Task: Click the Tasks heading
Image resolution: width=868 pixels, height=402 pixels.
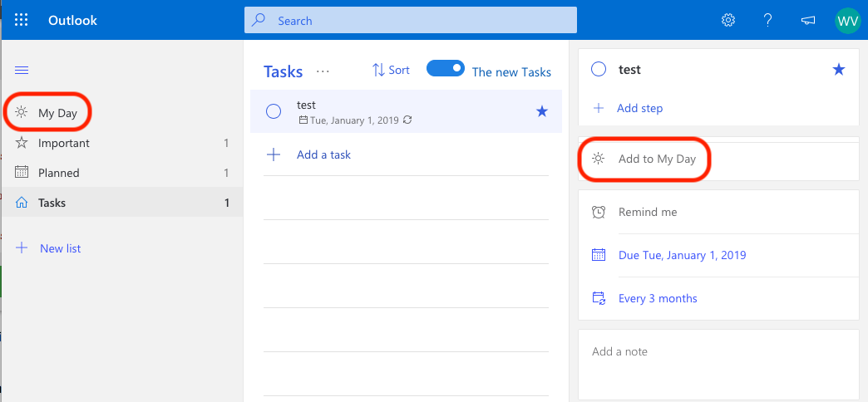Action: pos(283,71)
